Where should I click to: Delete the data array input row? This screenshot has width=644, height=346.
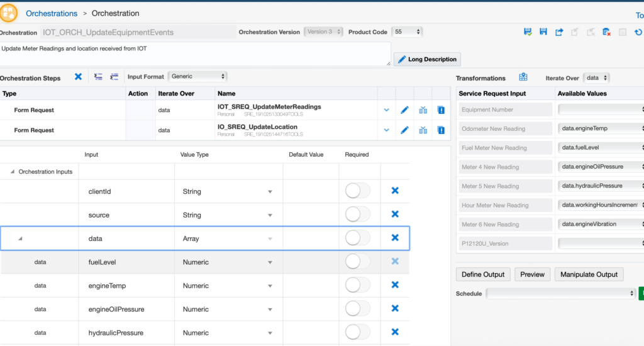coord(395,238)
